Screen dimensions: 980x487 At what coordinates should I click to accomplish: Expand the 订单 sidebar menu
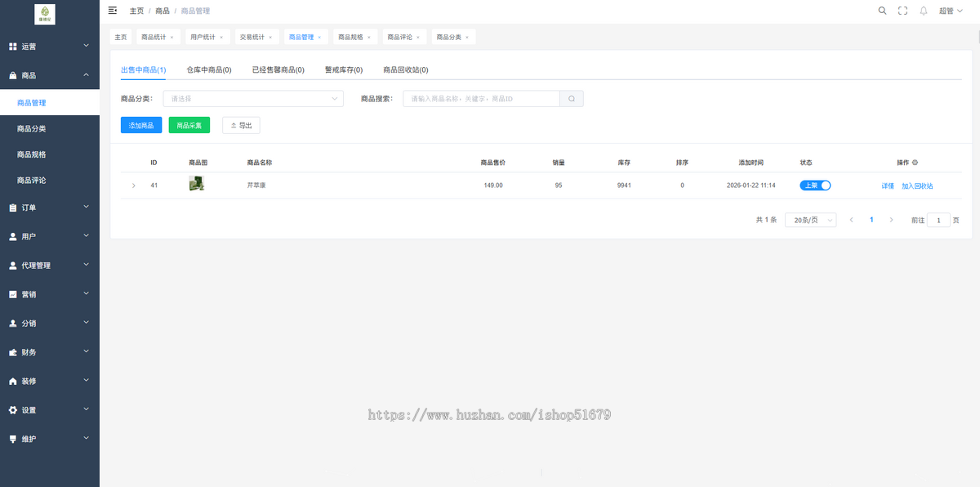click(50, 208)
